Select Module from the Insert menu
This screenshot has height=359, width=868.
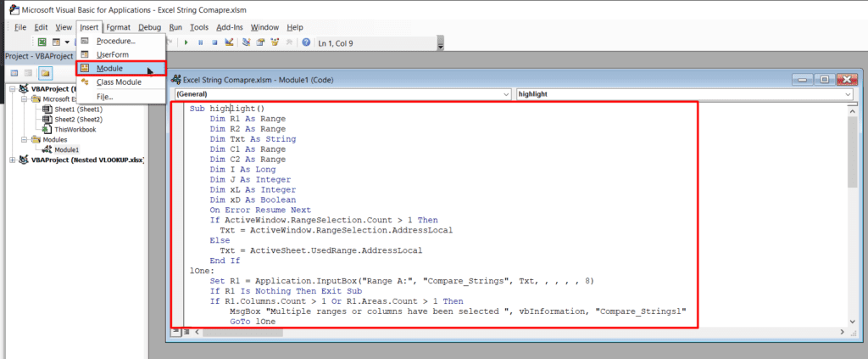tap(109, 68)
